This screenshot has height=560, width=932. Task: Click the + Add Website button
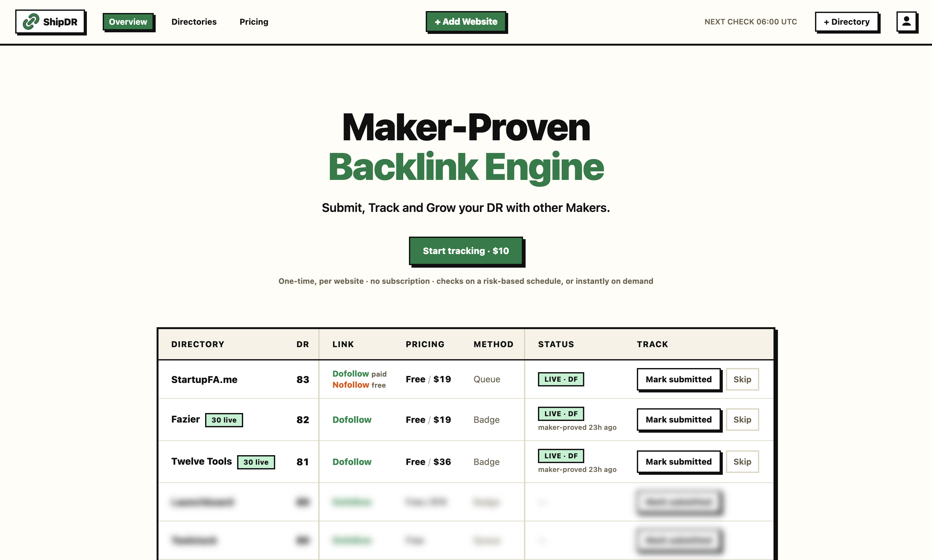pos(466,22)
